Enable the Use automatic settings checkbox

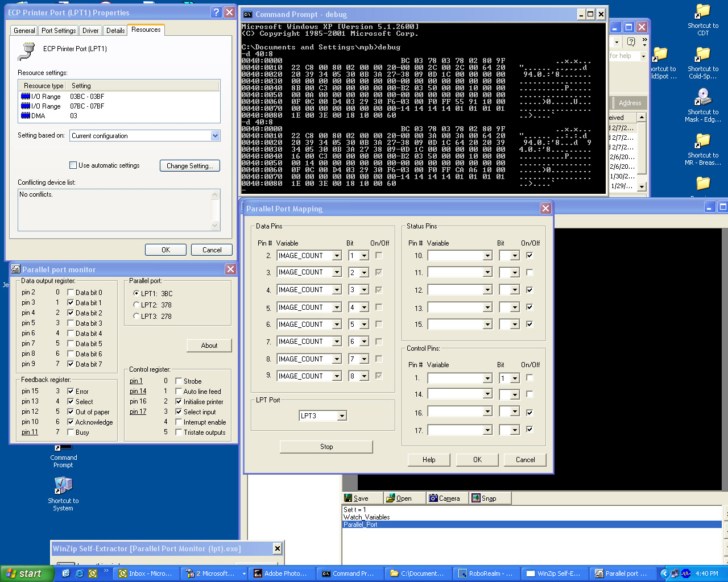(x=73, y=165)
